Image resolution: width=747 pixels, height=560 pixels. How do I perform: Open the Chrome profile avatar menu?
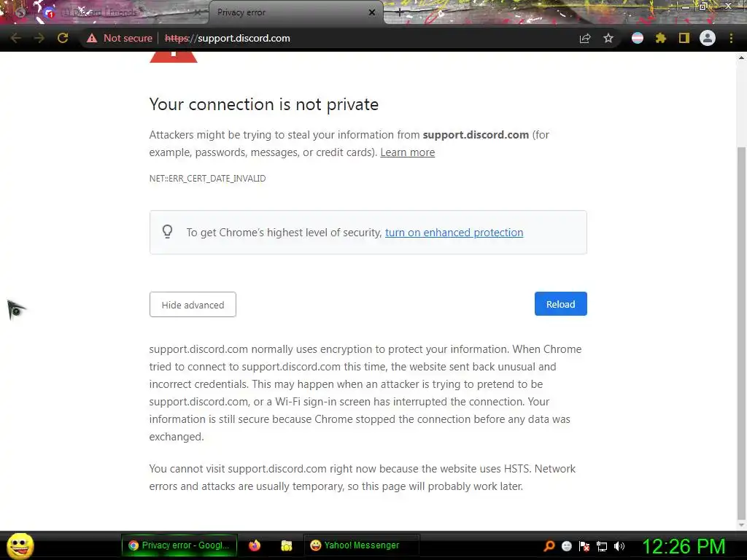(708, 38)
